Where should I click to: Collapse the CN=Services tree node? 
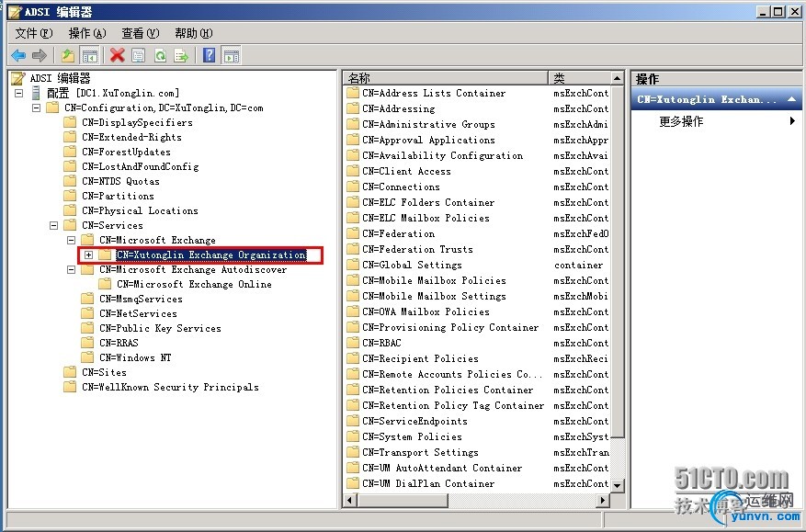tap(53, 225)
